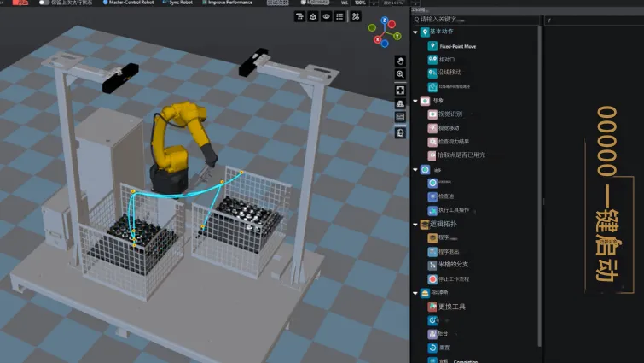Viewport: 644px width, 363px height.
Task: Click the 基本动作 category label
Action: 442,32
